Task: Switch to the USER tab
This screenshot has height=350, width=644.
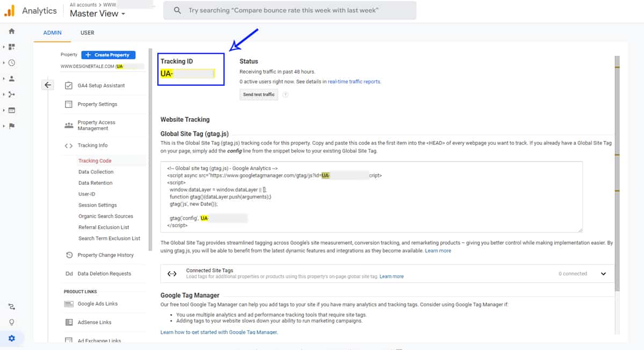Action: (87, 33)
